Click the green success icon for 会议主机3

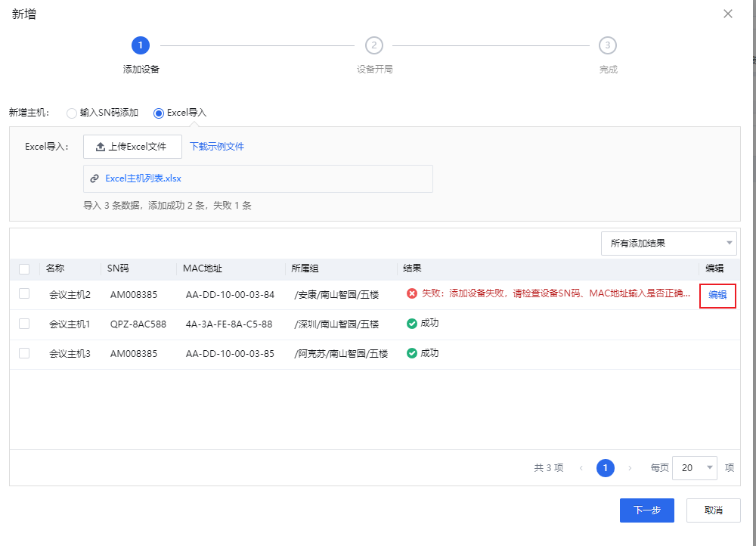click(x=412, y=353)
